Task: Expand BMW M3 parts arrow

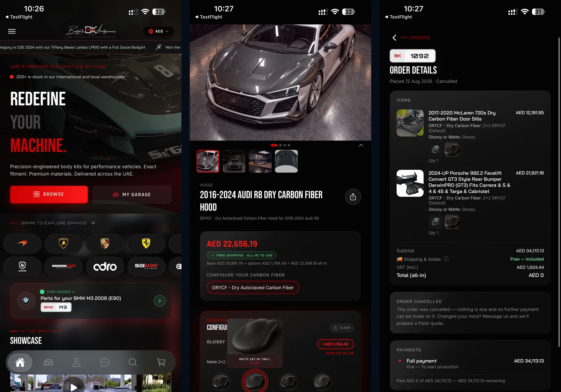Action: coord(160,301)
